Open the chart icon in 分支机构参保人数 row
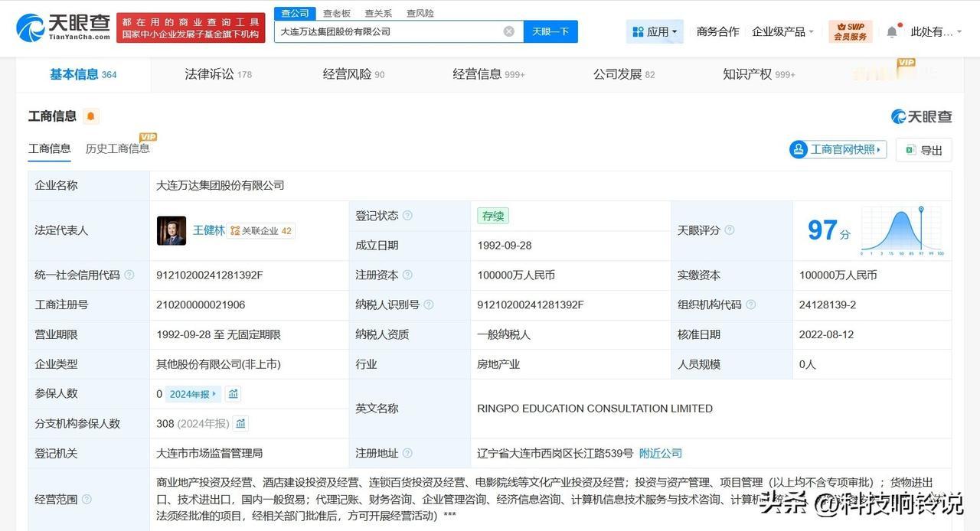Image resolution: width=980 pixels, height=531 pixels. tap(240, 424)
